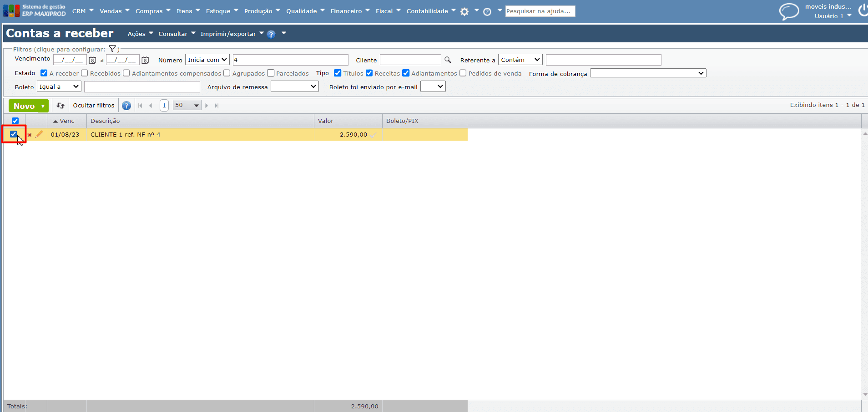Open the Vendas menu
Screen dimensions: 868x412
115,11
